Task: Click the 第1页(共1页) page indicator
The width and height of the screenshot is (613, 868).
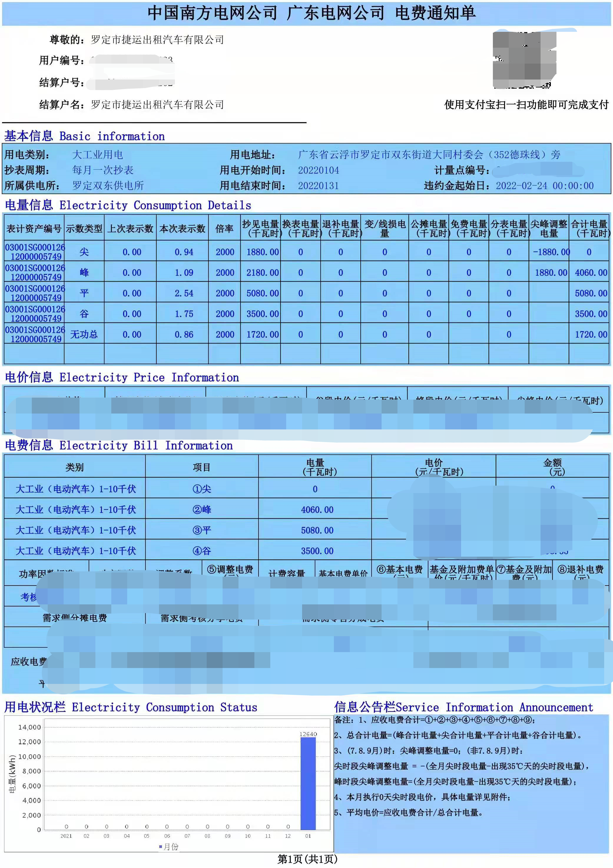Action: click(307, 859)
